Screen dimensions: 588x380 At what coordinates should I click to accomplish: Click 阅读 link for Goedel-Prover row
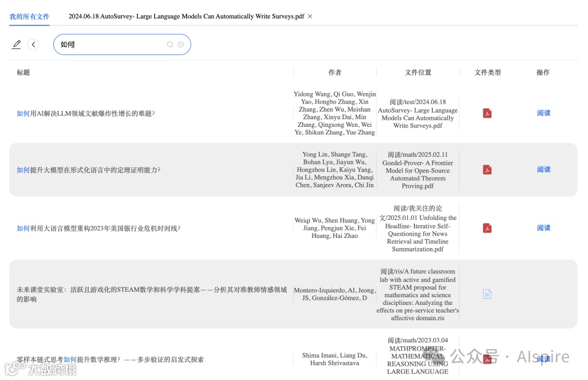[x=543, y=169]
